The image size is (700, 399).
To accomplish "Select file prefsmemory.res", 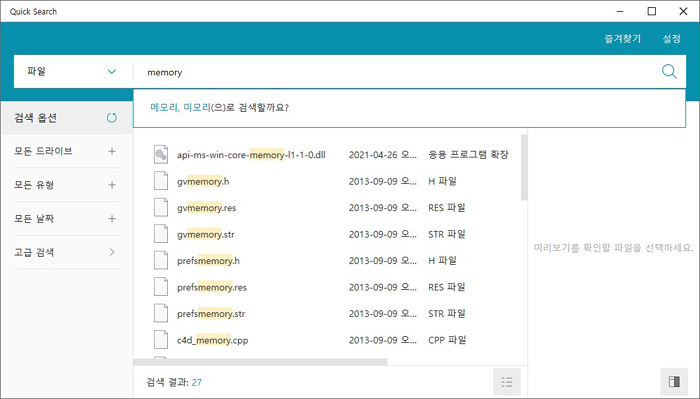I will point(212,287).
